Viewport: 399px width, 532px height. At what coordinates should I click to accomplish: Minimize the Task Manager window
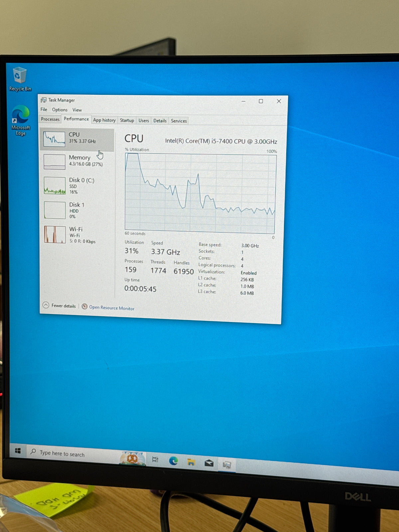pos(243,101)
